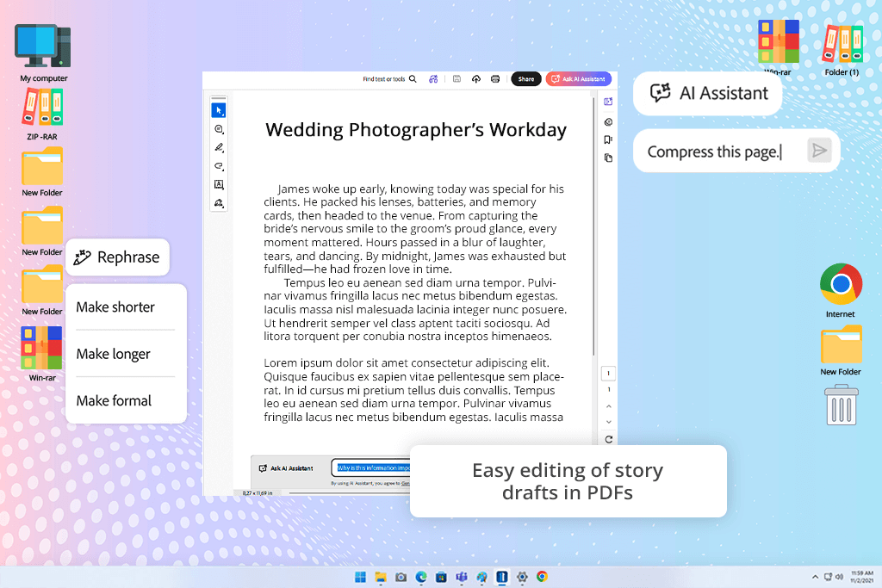Open New Folder under Internet shortcut
882x588 pixels.
(841, 350)
